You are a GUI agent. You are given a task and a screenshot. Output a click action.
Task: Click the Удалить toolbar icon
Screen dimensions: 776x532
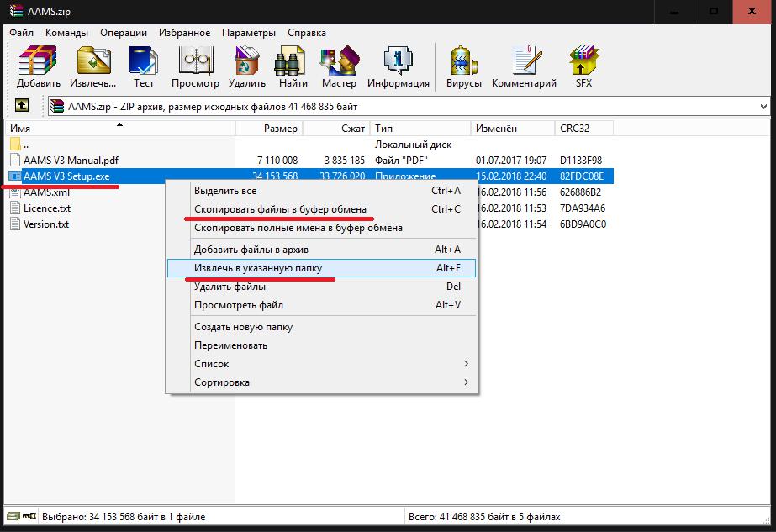click(247, 61)
